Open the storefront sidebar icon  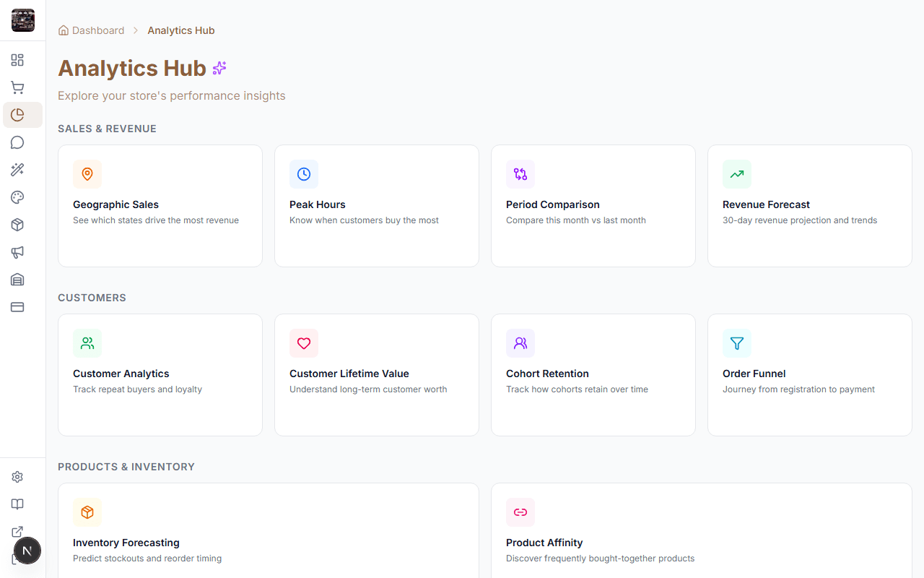[x=17, y=280]
